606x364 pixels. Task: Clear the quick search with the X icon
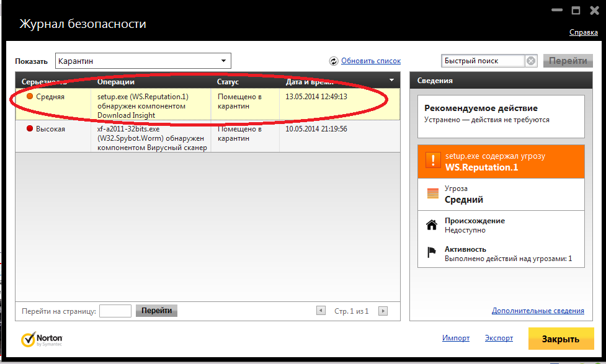pyautogui.click(x=531, y=61)
